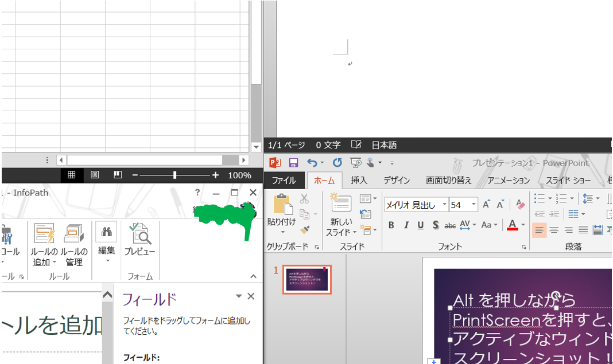The image size is (613, 364).
Task: Select the format painter in PowerPoint
Action: (x=304, y=228)
